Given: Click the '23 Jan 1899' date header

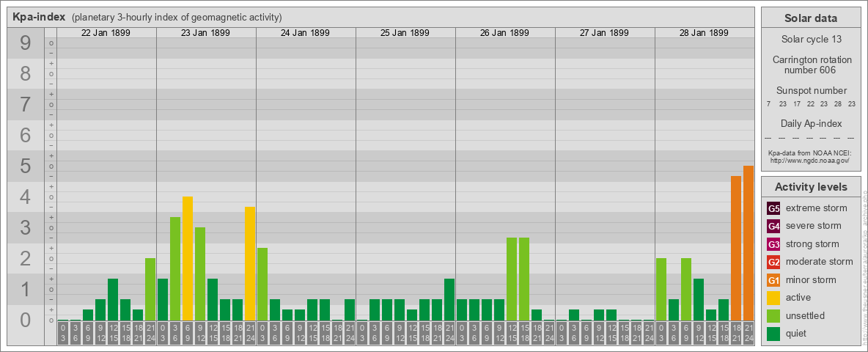Looking at the screenshot, I should [205, 33].
